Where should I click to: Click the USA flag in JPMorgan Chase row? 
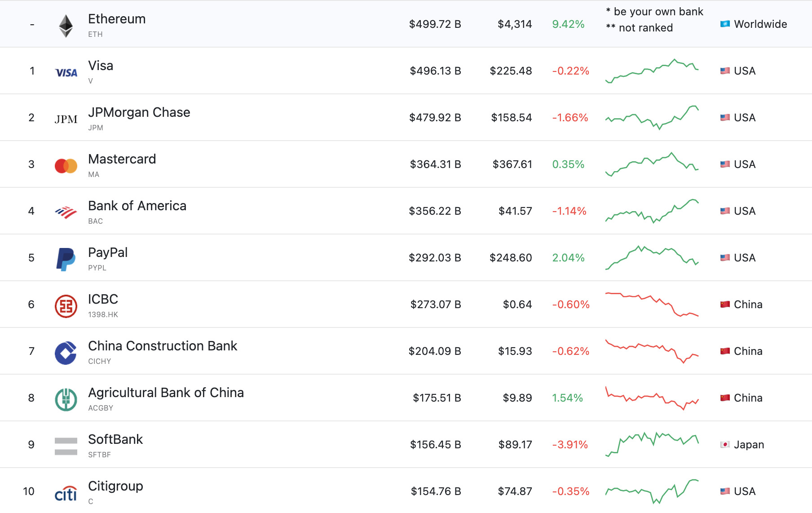click(725, 117)
